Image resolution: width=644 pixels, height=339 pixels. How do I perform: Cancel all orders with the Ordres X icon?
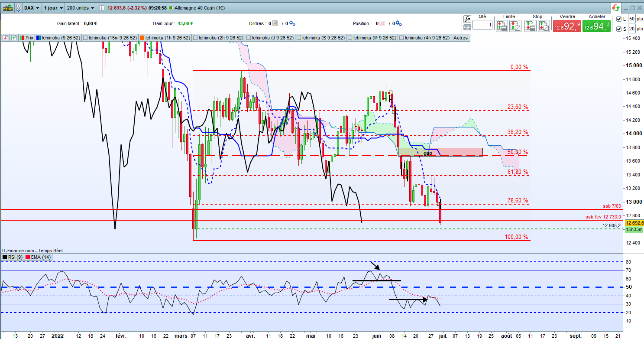[x=275, y=23]
